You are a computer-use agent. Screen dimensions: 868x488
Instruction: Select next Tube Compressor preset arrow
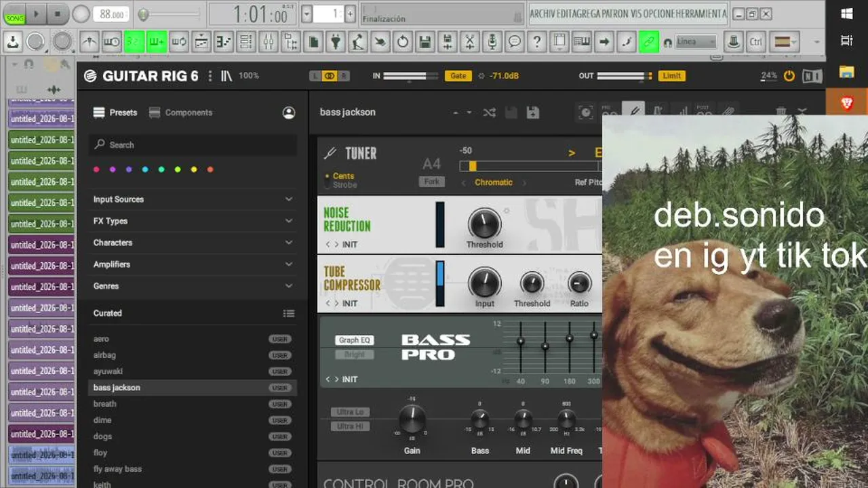(337, 304)
